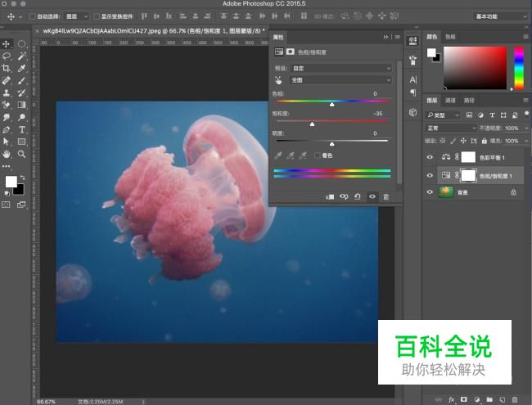Click the 饱和度 saturation slider handle
Image resolution: width=532 pixels, height=405 pixels.
click(x=312, y=124)
